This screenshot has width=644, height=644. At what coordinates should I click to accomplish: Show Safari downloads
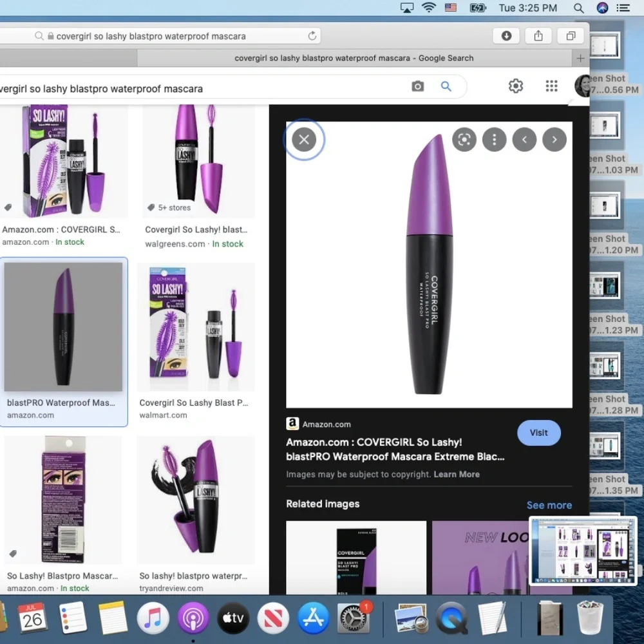(x=506, y=36)
